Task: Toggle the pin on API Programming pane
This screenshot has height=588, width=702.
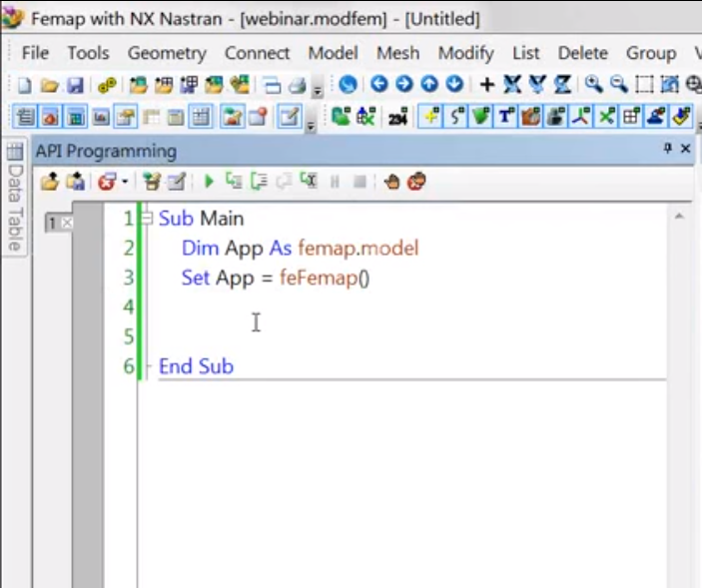Action: tap(668, 149)
